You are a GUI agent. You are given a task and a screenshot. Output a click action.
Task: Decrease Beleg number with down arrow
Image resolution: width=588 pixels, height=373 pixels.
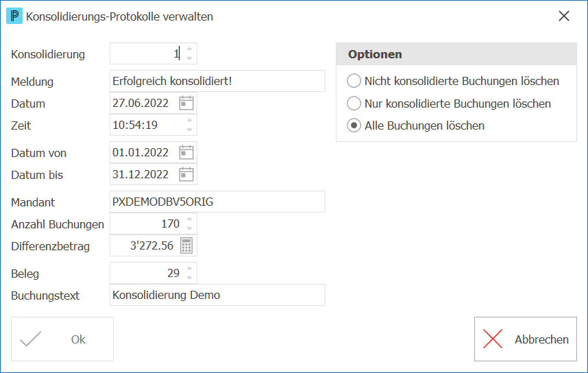coord(189,278)
